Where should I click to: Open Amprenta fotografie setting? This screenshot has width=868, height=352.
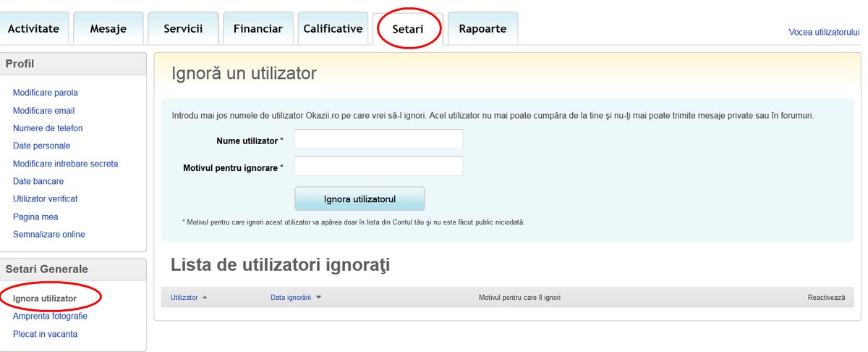[x=50, y=317]
